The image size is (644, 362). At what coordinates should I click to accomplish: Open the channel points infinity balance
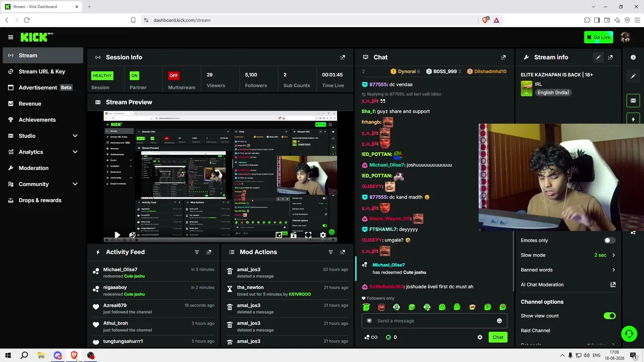(x=371, y=337)
